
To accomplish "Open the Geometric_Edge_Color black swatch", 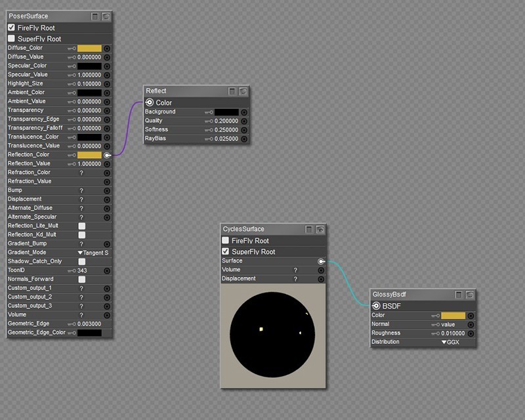I will click(89, 333).
